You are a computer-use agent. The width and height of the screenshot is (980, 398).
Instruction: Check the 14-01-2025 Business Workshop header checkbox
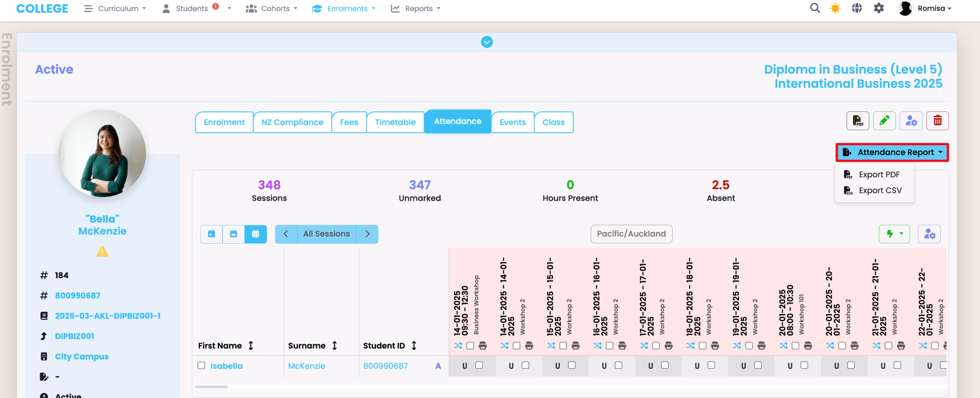pyautogui.click(x=470, y=346)
